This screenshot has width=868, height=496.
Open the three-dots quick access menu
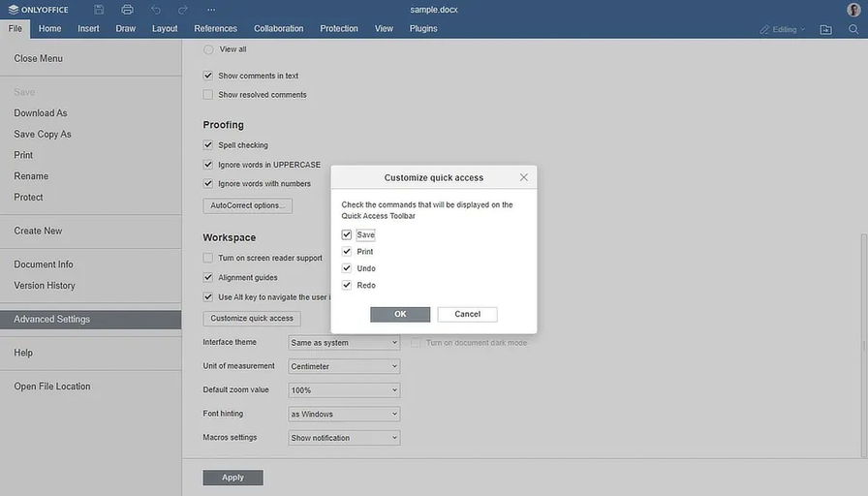coord(211,10)
